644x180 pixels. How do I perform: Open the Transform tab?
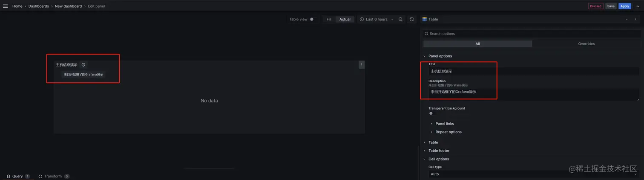coord(54,176)
